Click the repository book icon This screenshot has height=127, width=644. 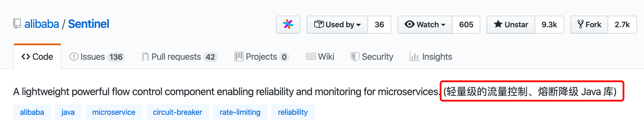tap(17, 24)
